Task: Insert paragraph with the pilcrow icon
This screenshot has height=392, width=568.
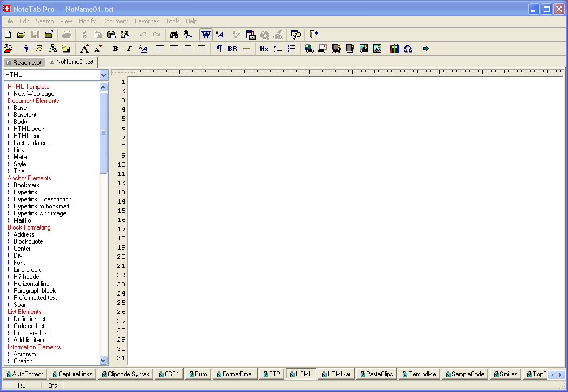Action: [219, 49]
